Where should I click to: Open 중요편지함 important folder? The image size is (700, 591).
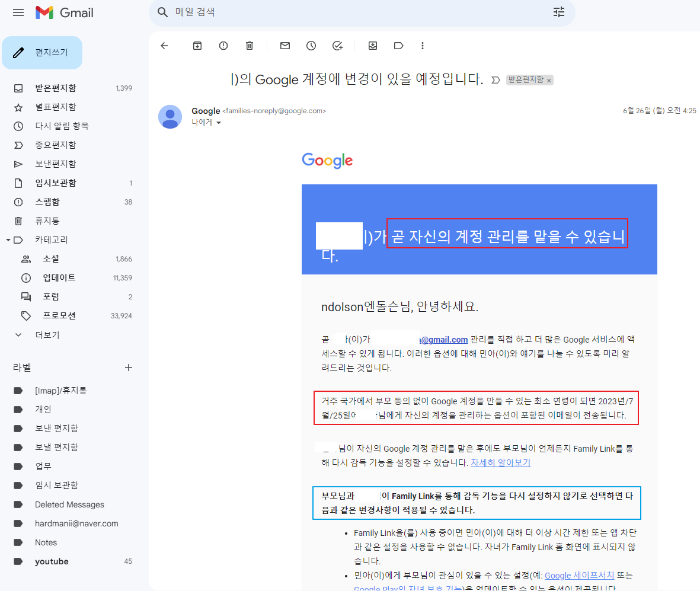[x=72, y=145]
